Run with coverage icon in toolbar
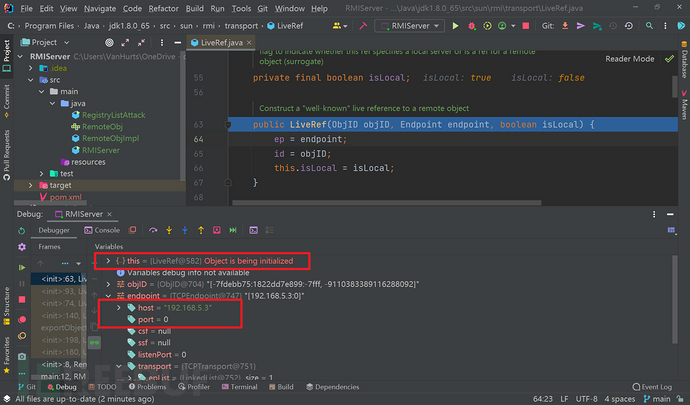The width and height of the screenshot is (690, 405). (487, 26)
